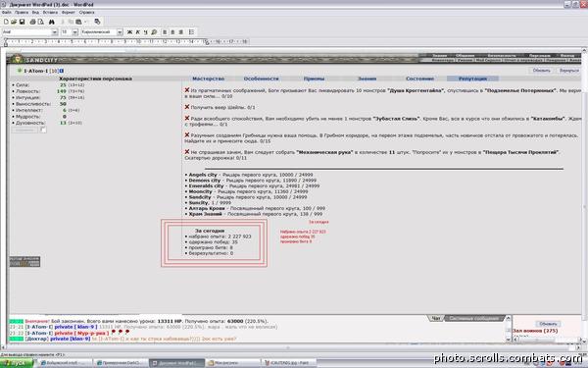Save the document using the floppy disk icon
Image resolution: width=588 pixels, height=368 pixels.
click(x=22, y=22)
